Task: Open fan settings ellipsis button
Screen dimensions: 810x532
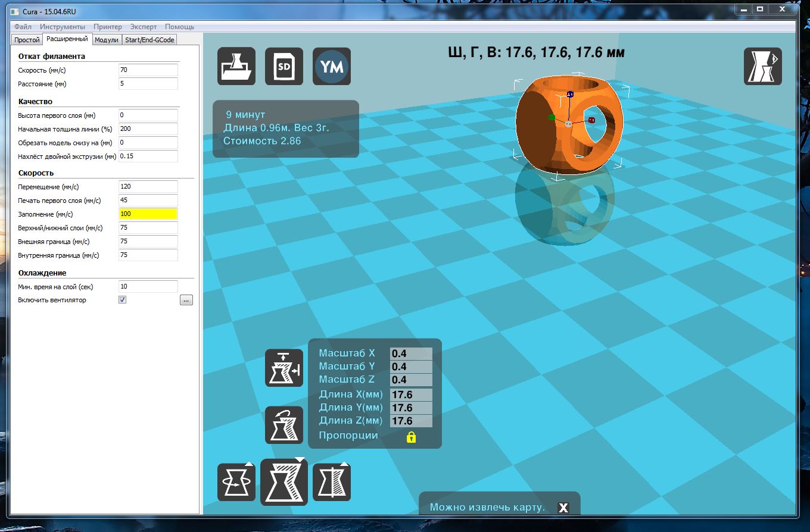Action: 186,301
